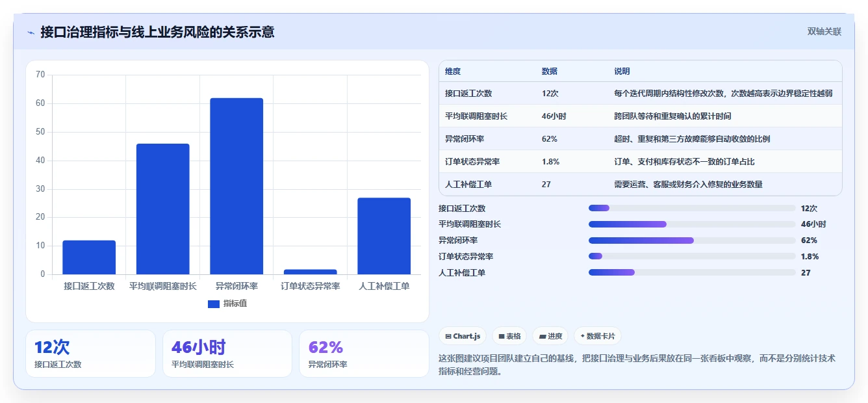Click the 人工补偿工单 x-axis label
Viewport: 868px width, 403px height.
point(384,286)
